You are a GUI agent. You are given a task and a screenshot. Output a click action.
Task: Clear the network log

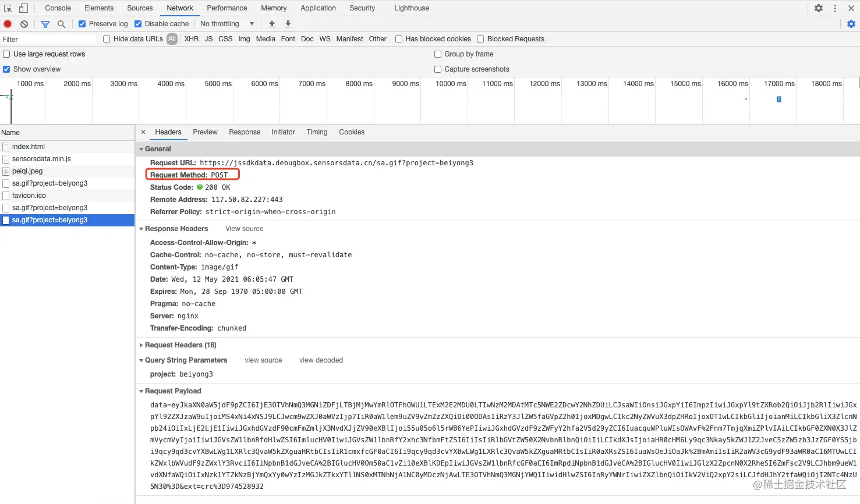24,24
